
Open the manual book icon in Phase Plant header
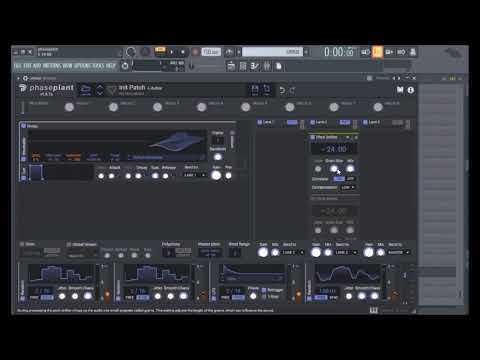(400, 90)
